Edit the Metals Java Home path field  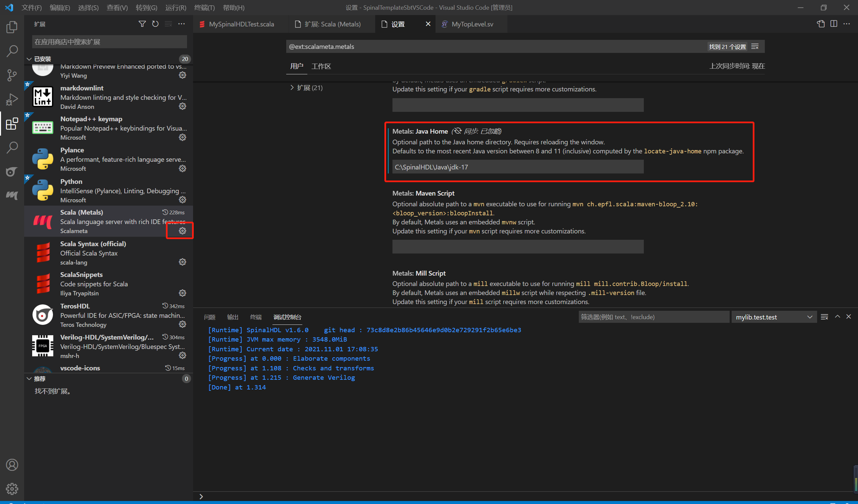518,167
